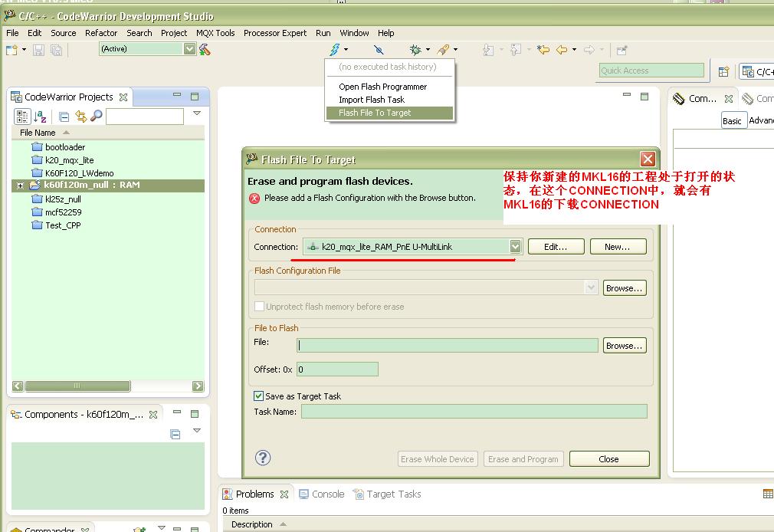Choose Flash File To Target menu item
774x532 pixels.
pos(389,113)
